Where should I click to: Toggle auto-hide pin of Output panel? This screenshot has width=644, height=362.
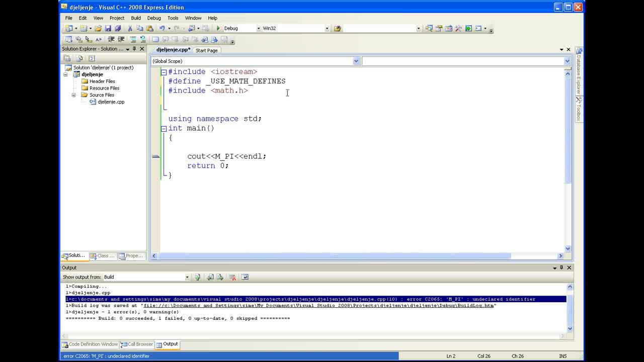coord(562,267)
